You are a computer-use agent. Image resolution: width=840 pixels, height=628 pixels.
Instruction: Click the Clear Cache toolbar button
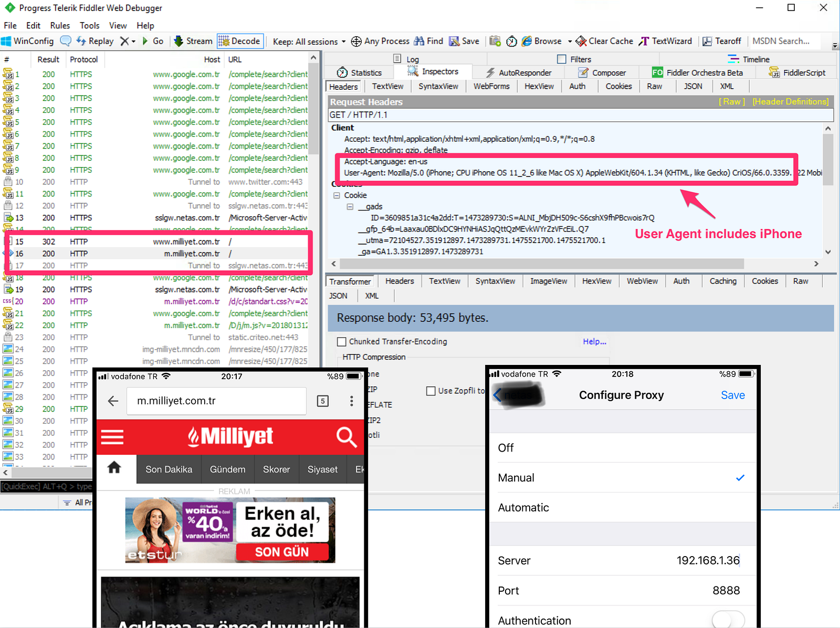(x=604, y=41)
